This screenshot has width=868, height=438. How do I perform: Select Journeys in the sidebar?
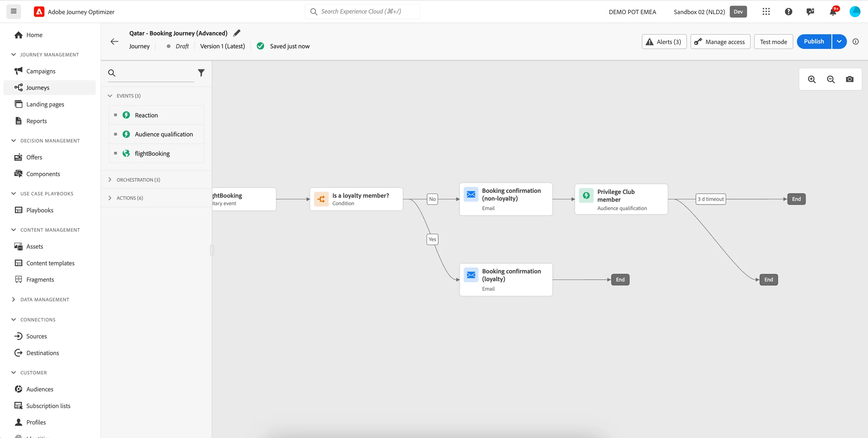click(x=50, y=87)
